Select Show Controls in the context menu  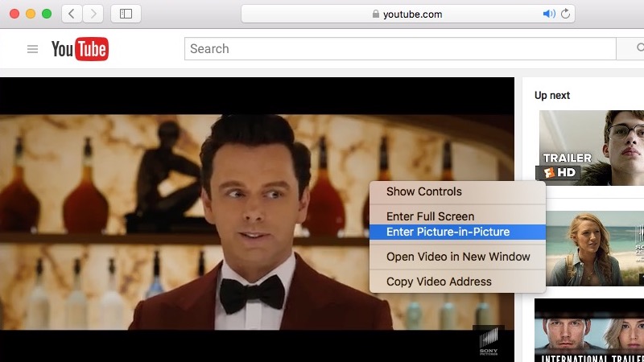point(424,191)
